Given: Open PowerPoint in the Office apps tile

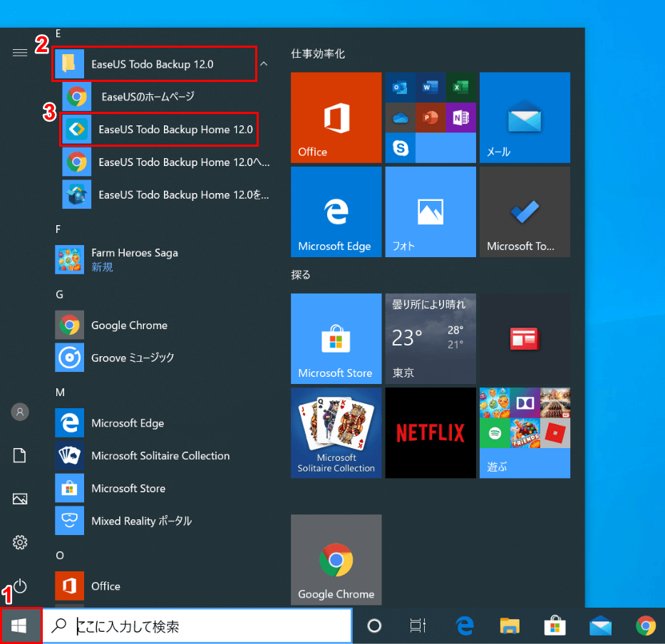Looking at the screenshot, I should pos(431,118).
